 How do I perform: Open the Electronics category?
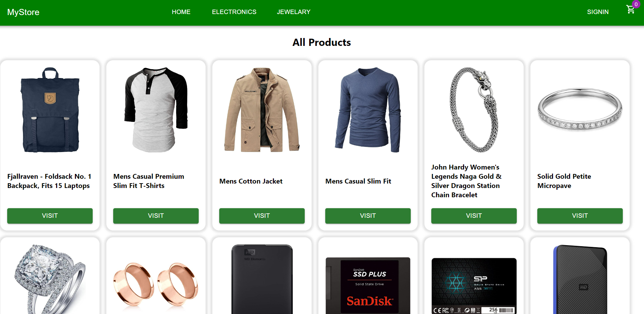pyautogui.click(x=234, y=12)
